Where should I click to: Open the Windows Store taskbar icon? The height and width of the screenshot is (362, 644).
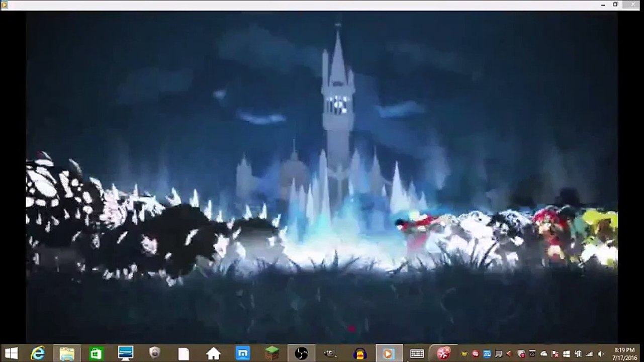pyautogui.click(x=96, y=353)
